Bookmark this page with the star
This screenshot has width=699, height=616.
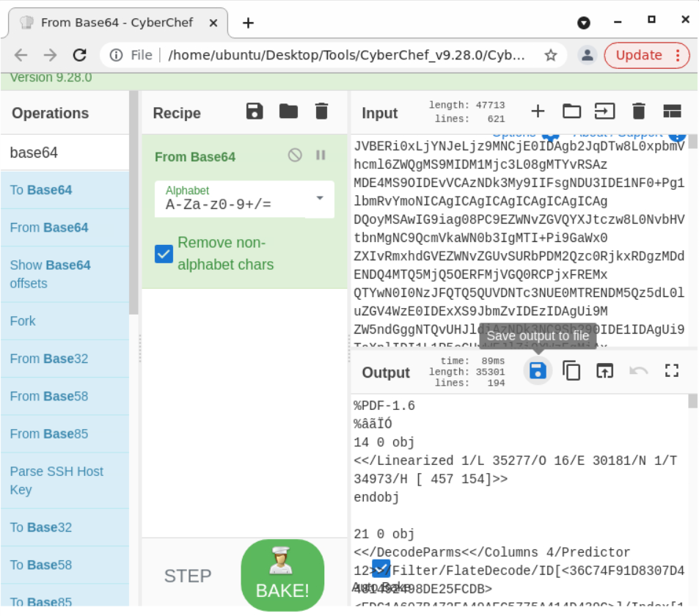tap(551, 55)
